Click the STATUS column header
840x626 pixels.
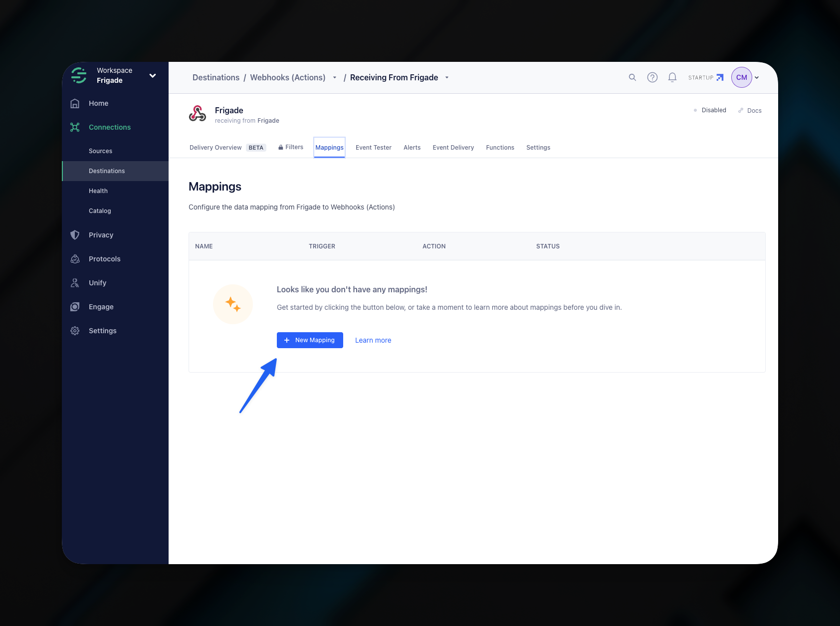tap(548, 246)
